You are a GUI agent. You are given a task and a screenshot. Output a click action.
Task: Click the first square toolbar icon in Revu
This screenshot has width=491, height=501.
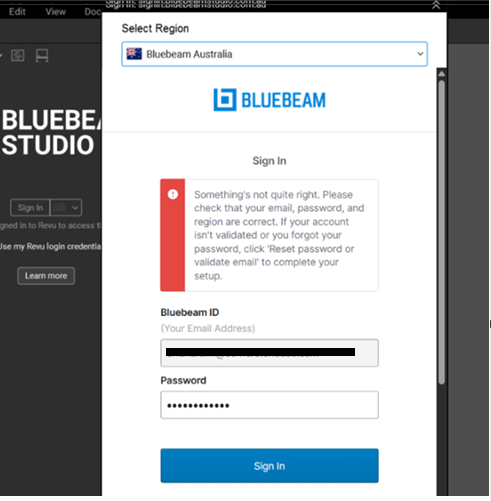tap(18, 55)
